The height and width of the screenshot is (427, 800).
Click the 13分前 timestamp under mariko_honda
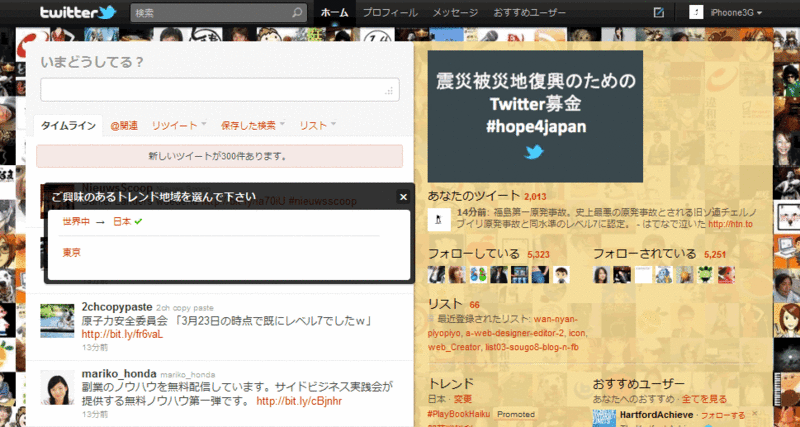(x=94, y=414)
